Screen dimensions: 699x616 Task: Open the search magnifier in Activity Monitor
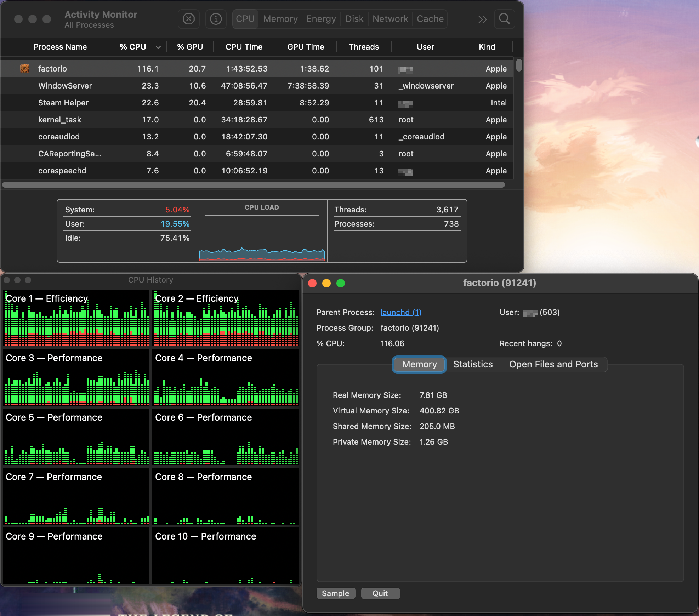(504, 19)
